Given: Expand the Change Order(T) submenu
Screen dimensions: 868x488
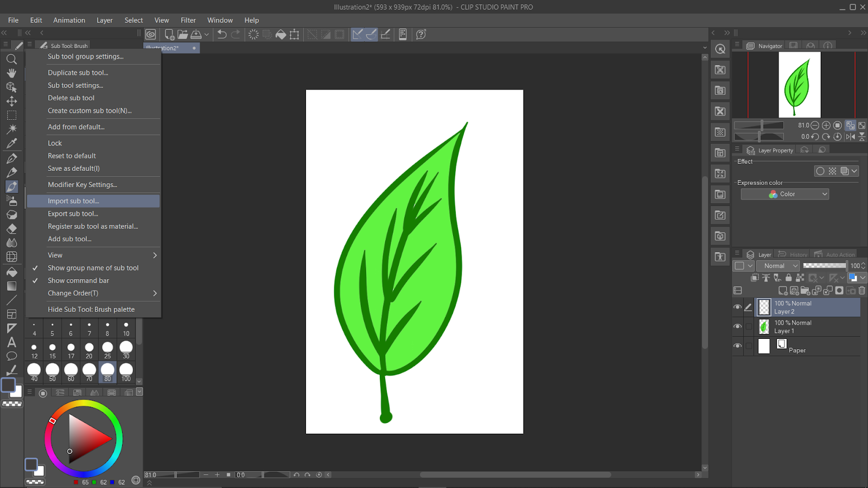Looking at the screenshot, I should tap(93, 293).
